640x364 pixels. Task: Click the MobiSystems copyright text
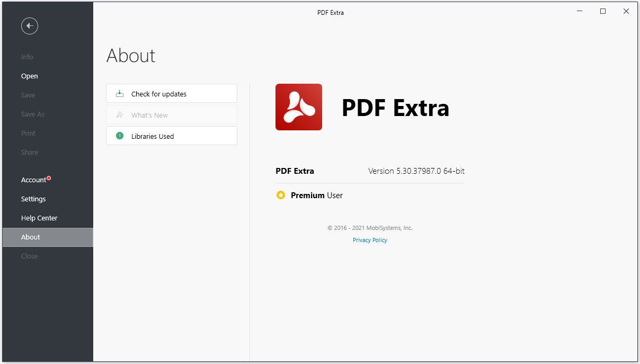(370, 228)
